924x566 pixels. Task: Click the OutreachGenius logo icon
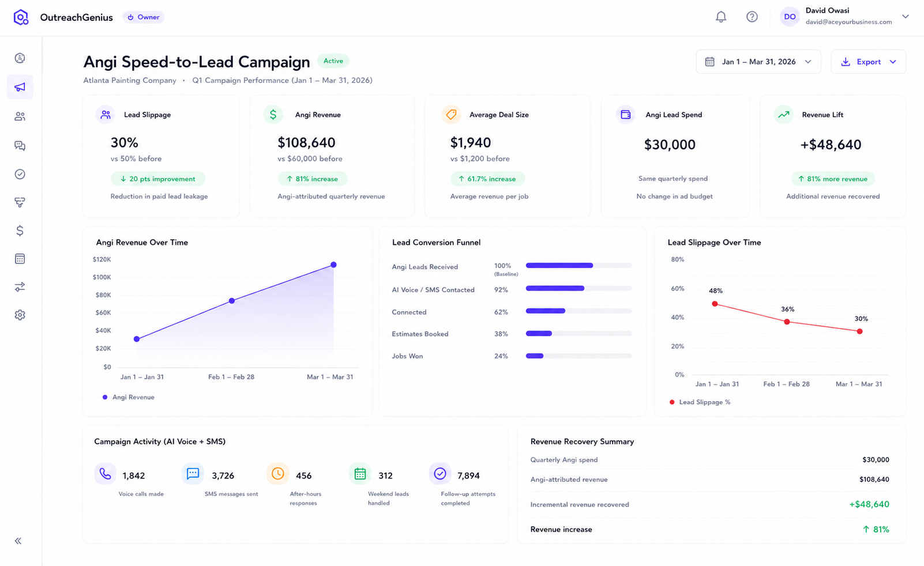coord(21,17)
